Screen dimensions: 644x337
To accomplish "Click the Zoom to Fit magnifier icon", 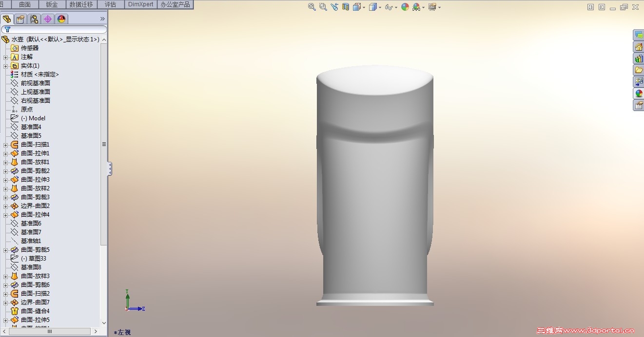I will coord(312,7).
